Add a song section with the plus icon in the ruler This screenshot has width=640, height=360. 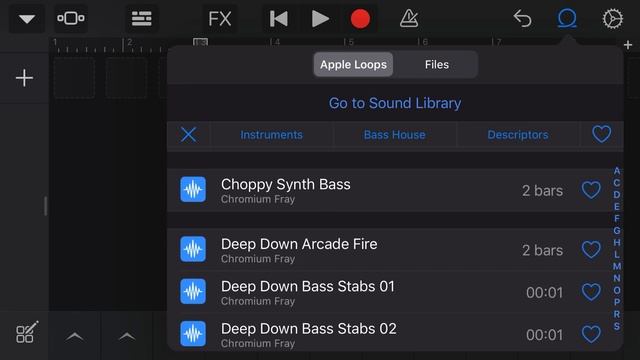628,45
